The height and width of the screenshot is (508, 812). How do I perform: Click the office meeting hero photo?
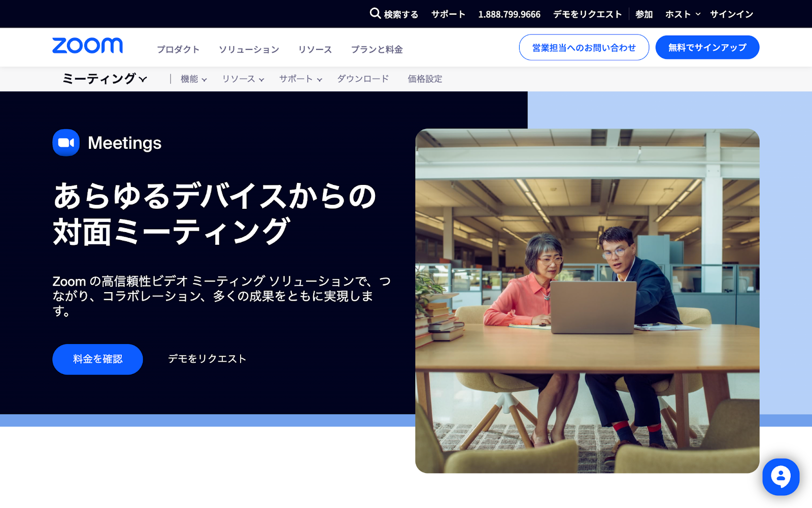[587, 301]
